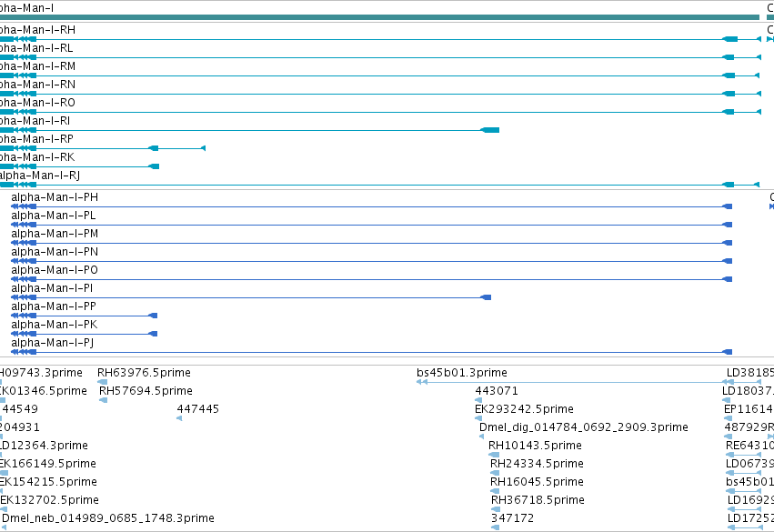This screenshot has height=532, width=774.
Task: Click the rightmost arrowhead exon of alpha-Man-I-RP
Action: [203, 148]
